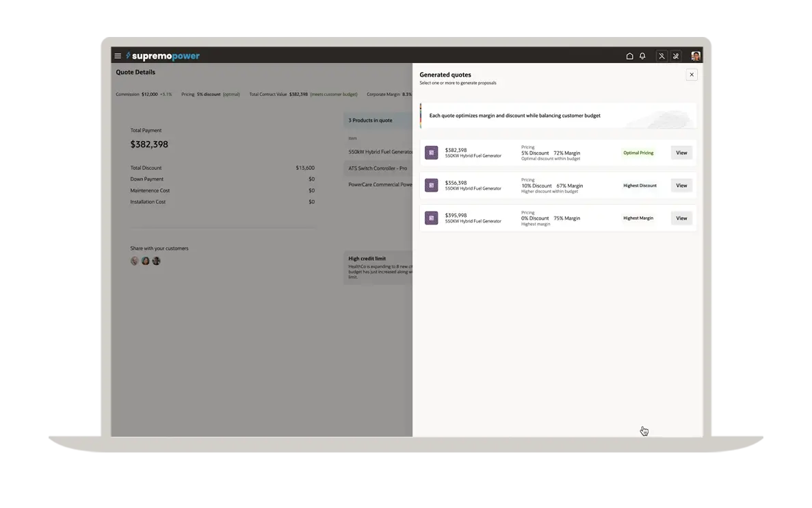
Task: Close the Generated quotes panel
Action: pos(691,75)
